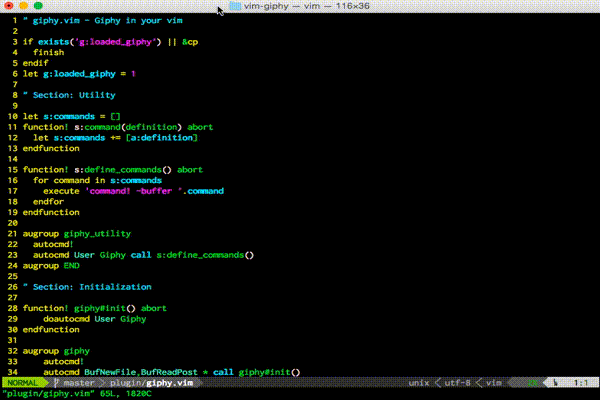Click 'User' on line 23
This screenshot has height=400, width=600.
[x=84, y=255]
